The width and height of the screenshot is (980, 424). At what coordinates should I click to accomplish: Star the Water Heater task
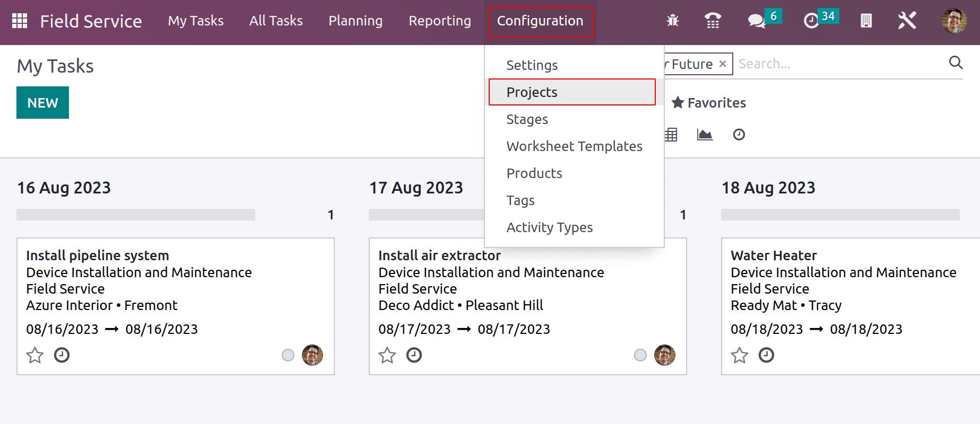740,355
